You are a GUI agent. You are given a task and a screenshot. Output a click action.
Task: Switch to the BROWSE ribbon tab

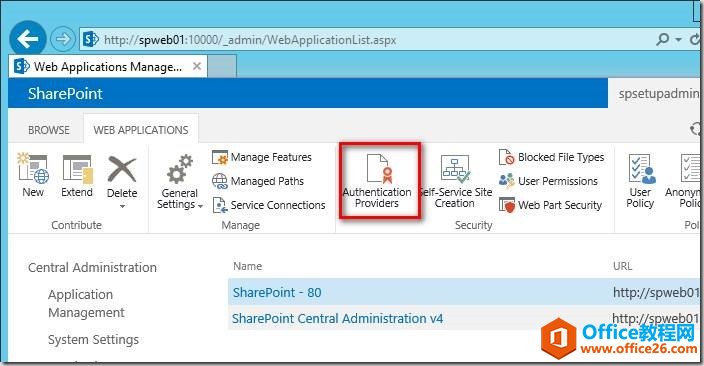pos(48,130)
